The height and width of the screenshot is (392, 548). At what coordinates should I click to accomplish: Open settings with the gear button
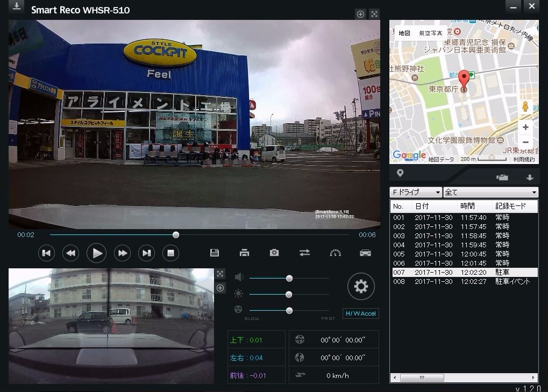click(361, 287)
